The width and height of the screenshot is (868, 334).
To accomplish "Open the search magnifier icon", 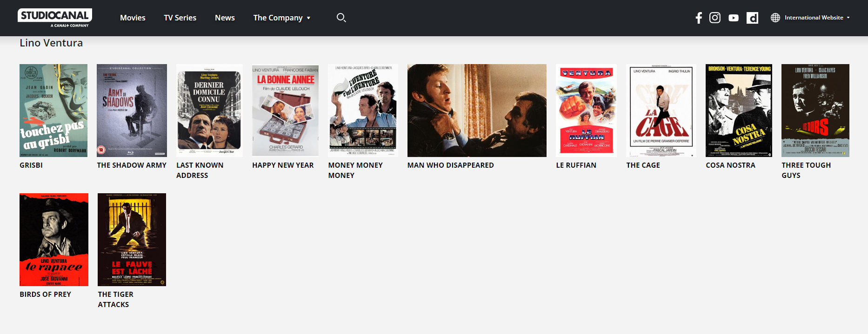I will (x=341, y=18).
